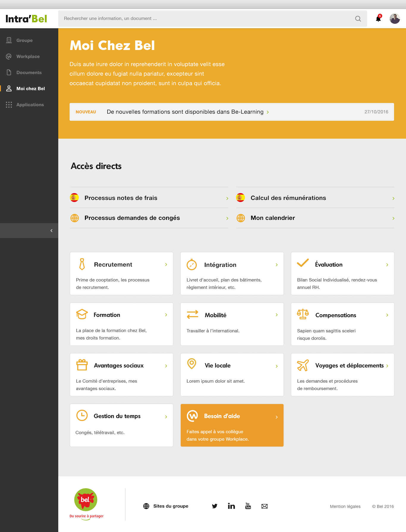
Task: Open the Besoin d'aide card title
Action: click(x=222, y=416)
